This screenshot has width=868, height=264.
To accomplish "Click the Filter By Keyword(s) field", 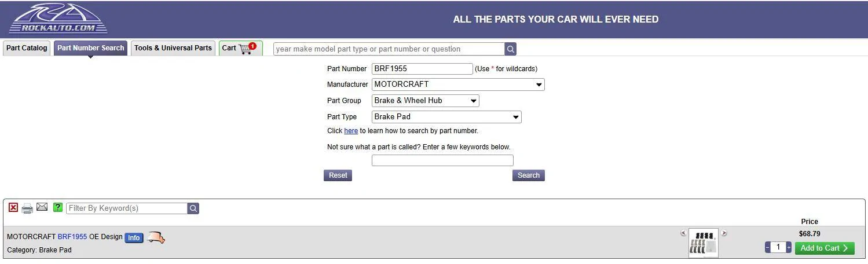I will [x=127, y=208].
